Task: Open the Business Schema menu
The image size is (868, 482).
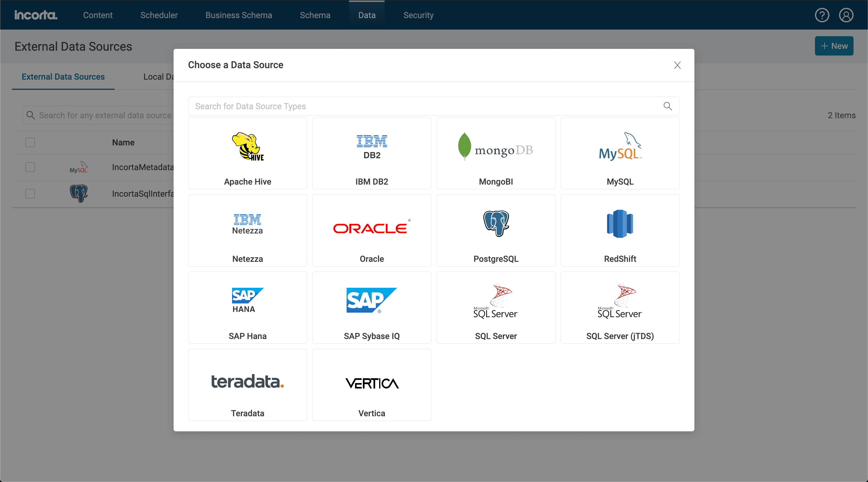Action: click(239, 15)
